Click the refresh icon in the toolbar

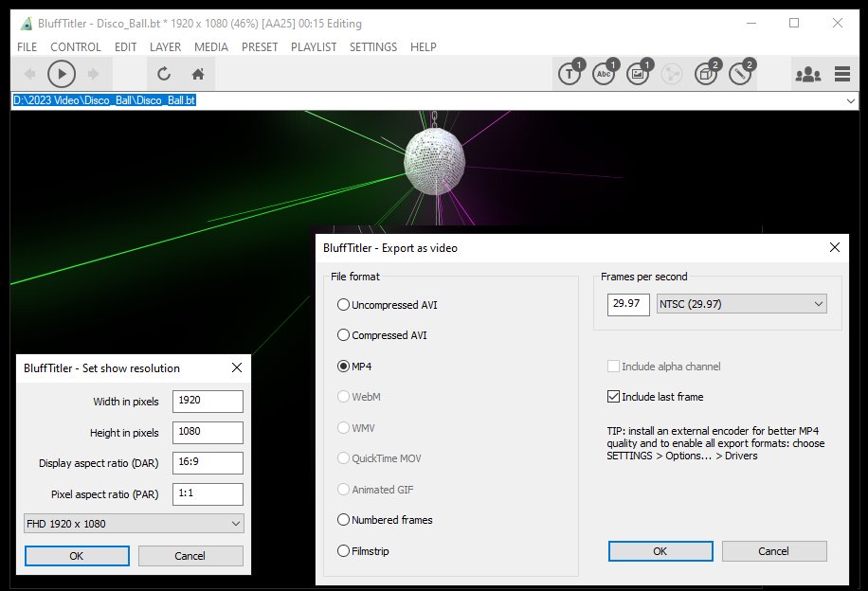[163, 74]
